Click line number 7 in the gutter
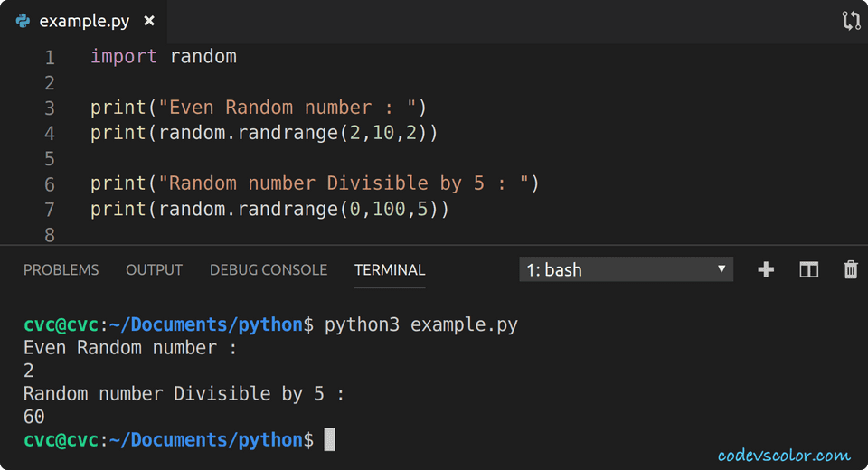The height and width of the screenshot is (470, 868). coord(49,210)
